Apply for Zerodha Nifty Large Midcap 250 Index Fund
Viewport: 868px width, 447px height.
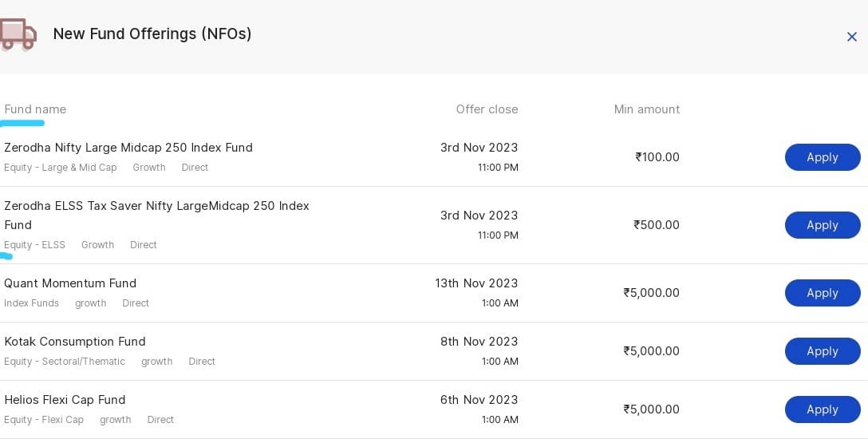822,157
